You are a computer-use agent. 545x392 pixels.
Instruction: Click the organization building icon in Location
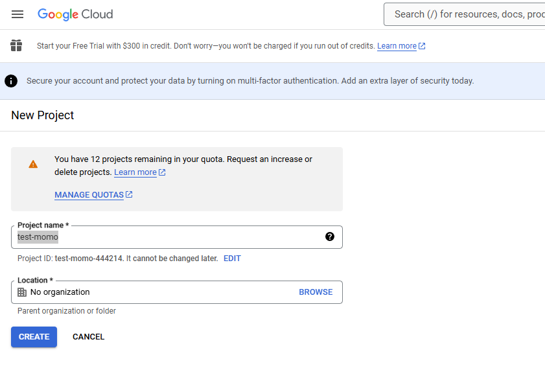tap(22, 292)
